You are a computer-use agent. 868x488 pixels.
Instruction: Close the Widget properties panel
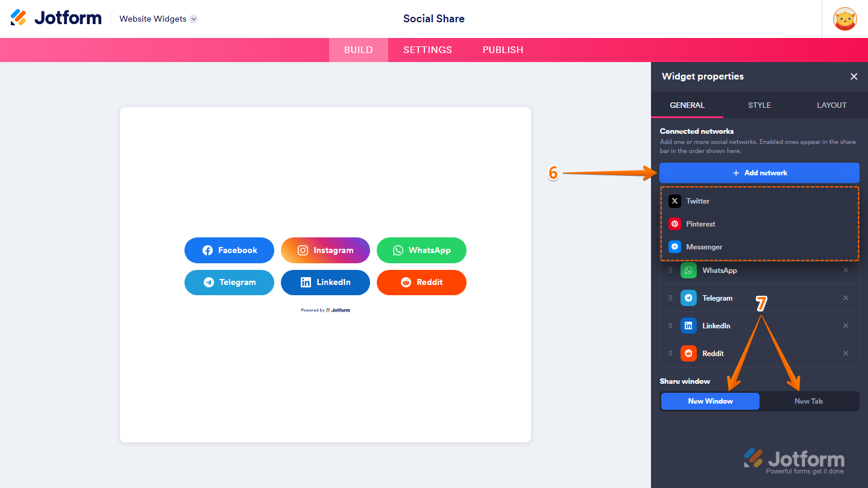(854, 77)
